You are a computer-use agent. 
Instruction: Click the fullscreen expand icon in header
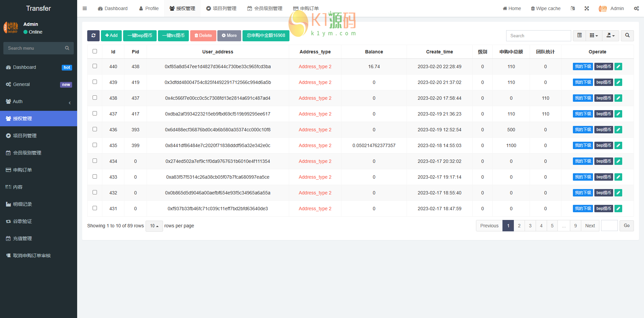pos(587,8)
